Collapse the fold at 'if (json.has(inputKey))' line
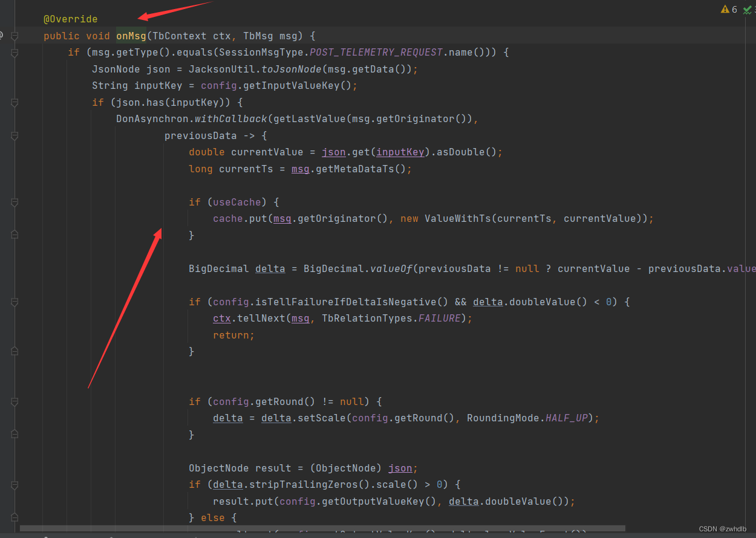 click(15, 102)
